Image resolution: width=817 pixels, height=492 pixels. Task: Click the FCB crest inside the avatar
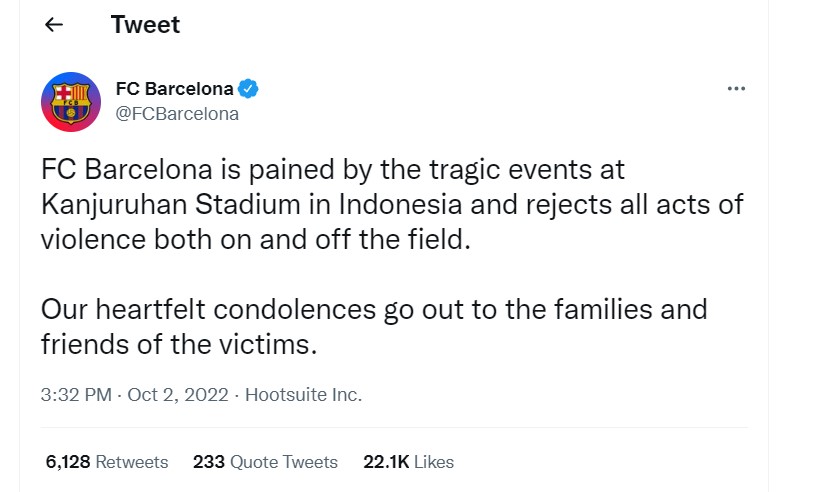[x=71, y=102]
